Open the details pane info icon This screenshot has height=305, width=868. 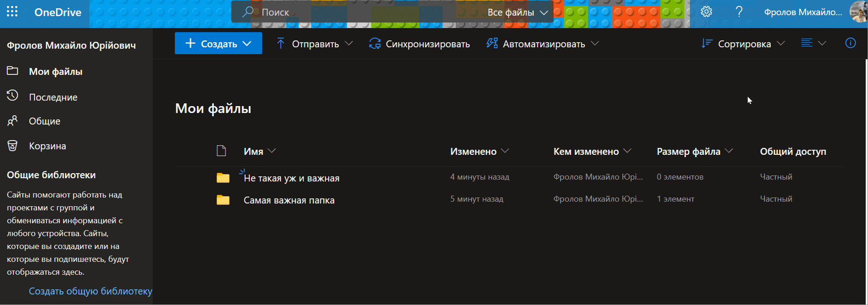coord(850,43)
